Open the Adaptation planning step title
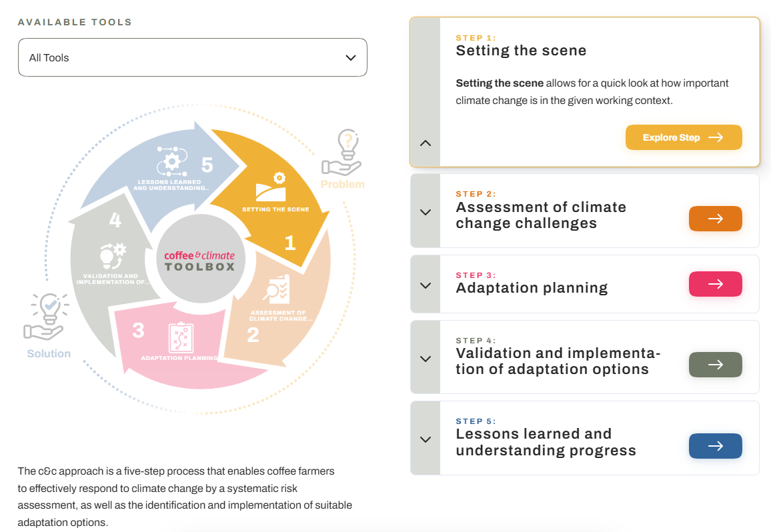This screenshot has width=771, height=532. pos(532,288)
